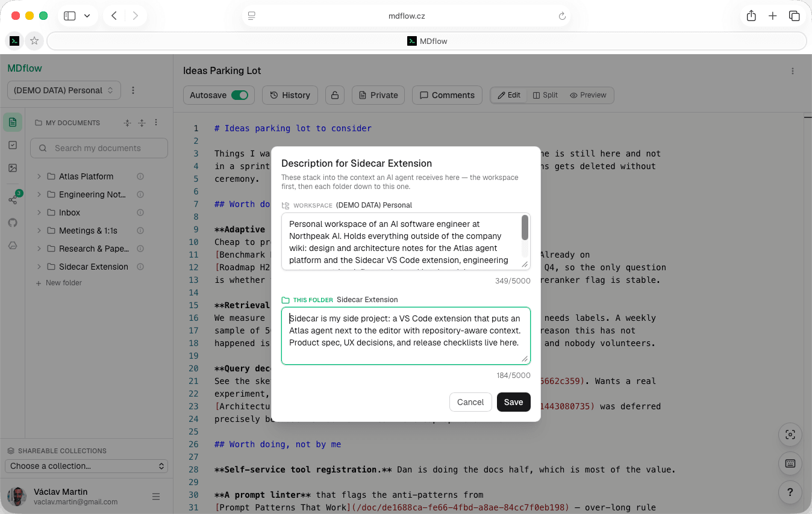Screen dimensions: 812x514
Task: Show description info for Research & Papers folder
Action: (x=140, y=249)
